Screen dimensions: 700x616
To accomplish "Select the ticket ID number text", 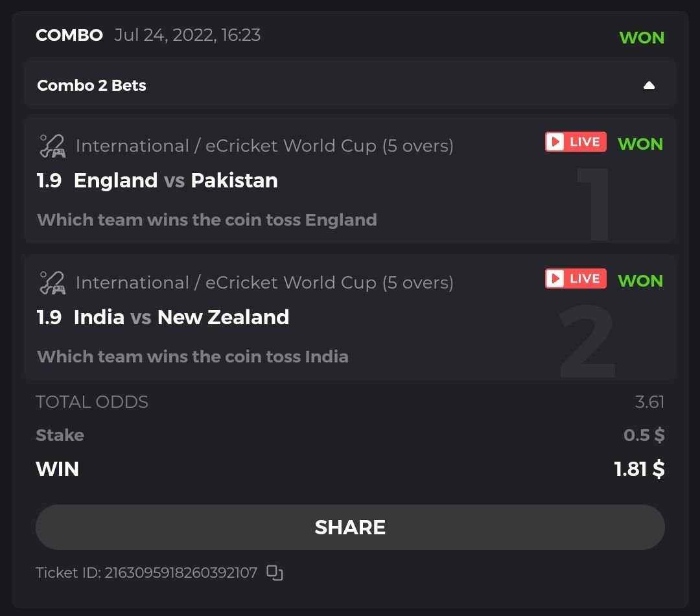I will coord(181,573).
